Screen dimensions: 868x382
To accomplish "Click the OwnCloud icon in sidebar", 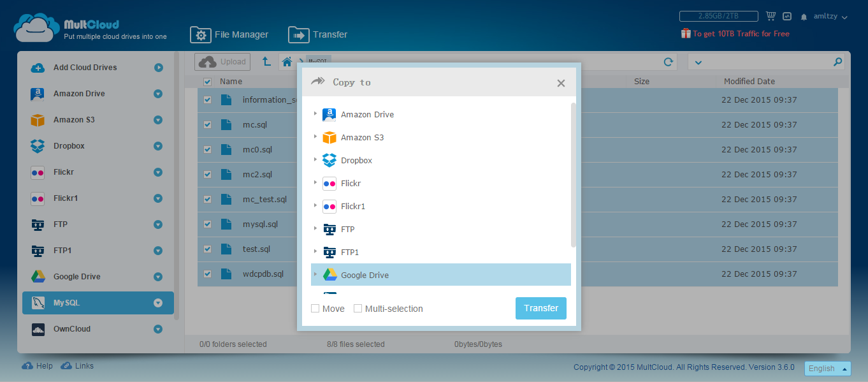I will click(38, 329).
